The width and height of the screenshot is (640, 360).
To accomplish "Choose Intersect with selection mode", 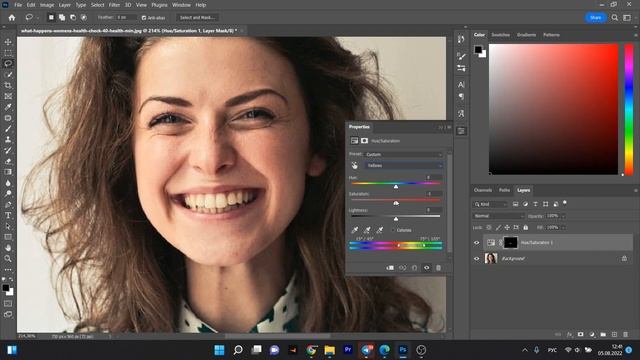I will tap(84, 18).
